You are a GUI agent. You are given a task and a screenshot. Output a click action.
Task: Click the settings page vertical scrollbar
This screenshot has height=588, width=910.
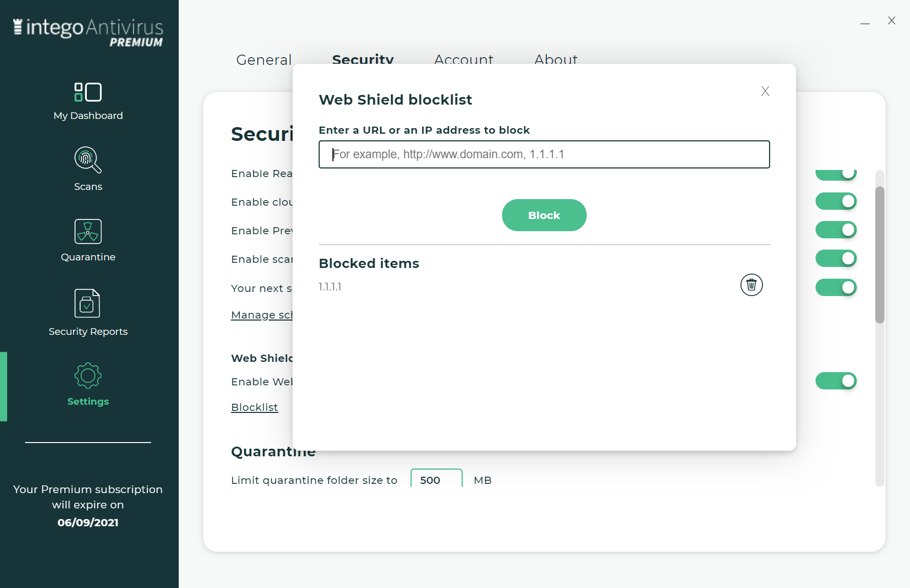[879, 255]
